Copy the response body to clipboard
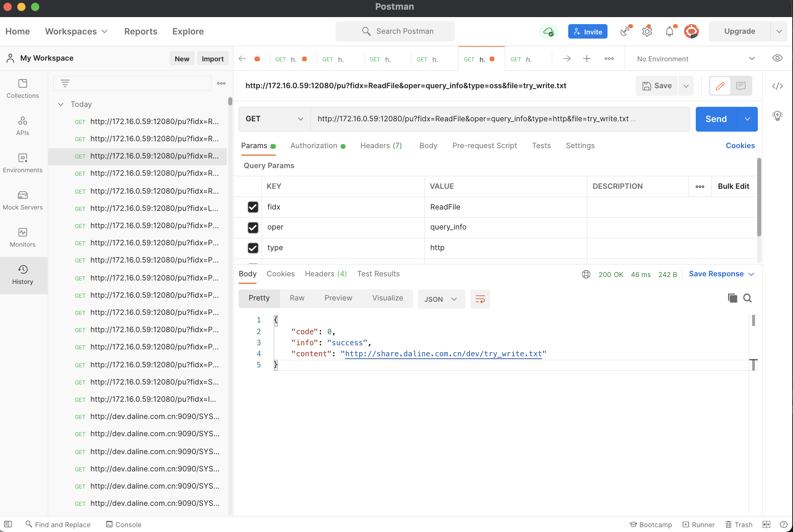The image size is (793, 532). point(733,298)
